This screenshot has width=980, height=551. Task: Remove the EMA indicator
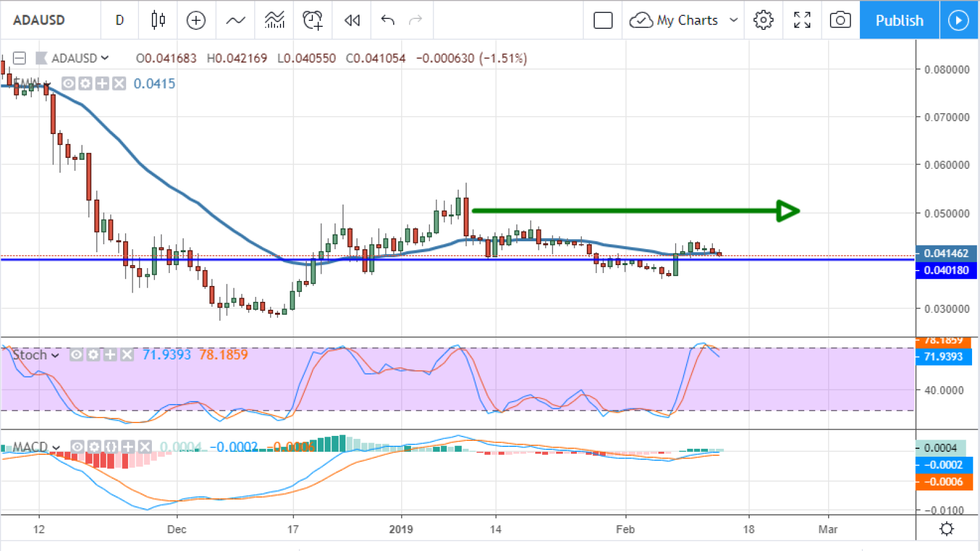pos(119,83)
